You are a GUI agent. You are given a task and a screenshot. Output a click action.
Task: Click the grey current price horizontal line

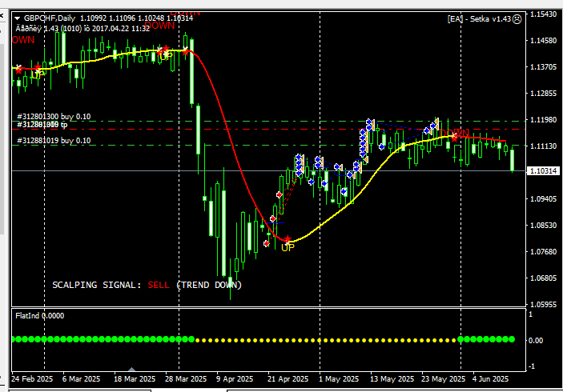click(268, 170)
